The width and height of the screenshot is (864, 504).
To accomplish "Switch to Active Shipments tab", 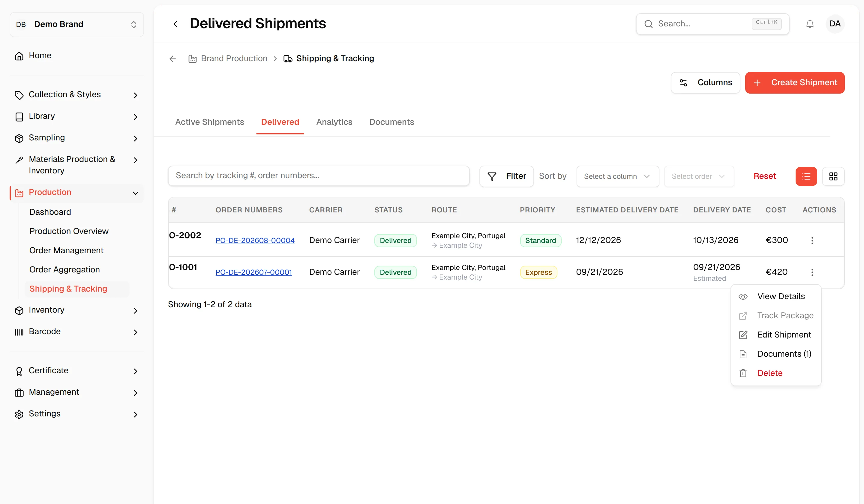I will click(209, 122).
